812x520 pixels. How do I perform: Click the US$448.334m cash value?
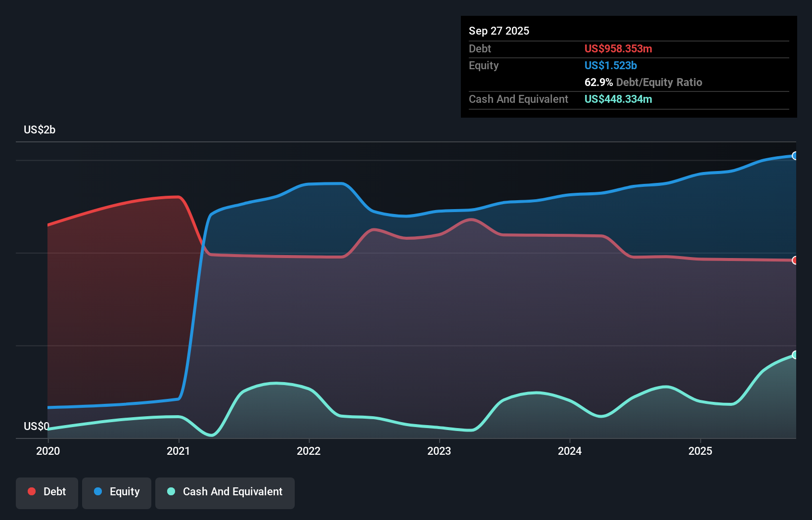pyautogui.click(x=618, y=99)
